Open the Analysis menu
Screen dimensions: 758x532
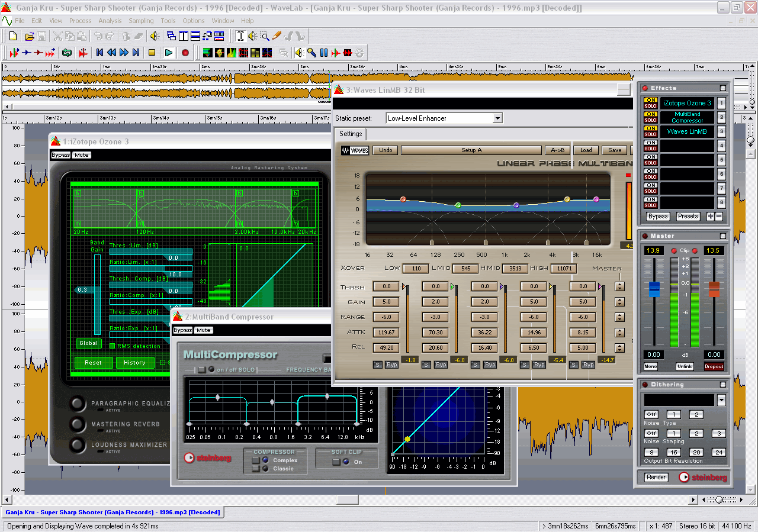pos(110,21)
